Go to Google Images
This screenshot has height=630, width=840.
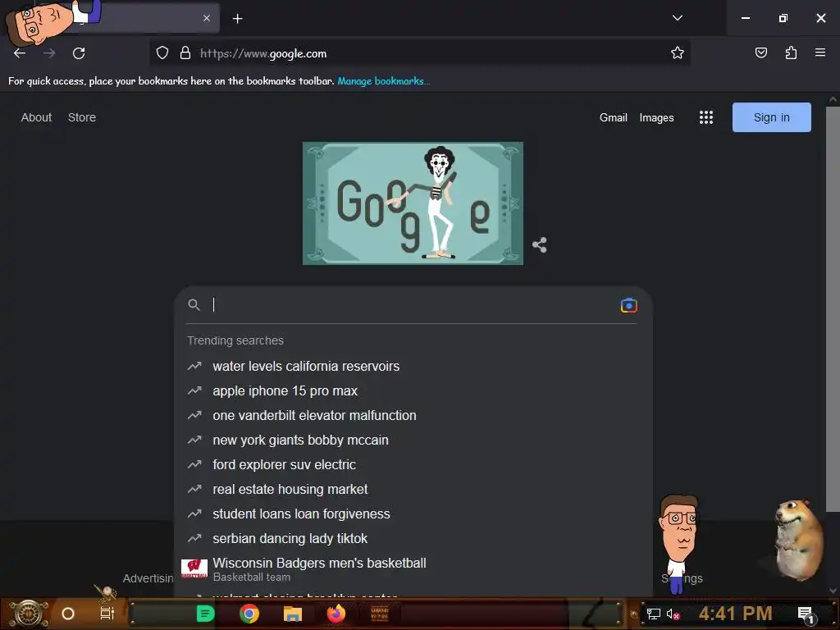(x=656, y=118)
